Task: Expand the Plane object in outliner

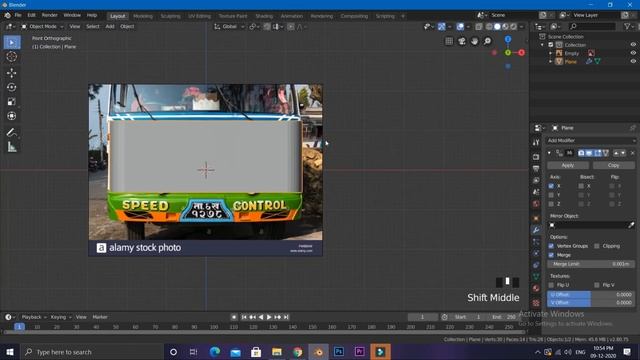Action: coord(551,62)
